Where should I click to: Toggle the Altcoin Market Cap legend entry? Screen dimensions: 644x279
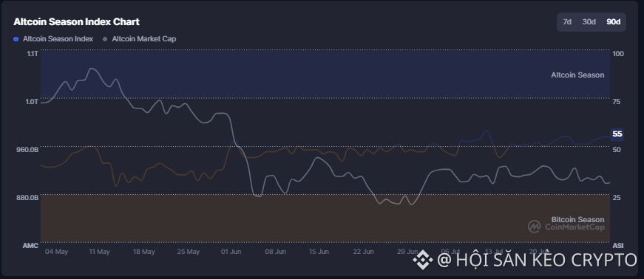(139, 39)
